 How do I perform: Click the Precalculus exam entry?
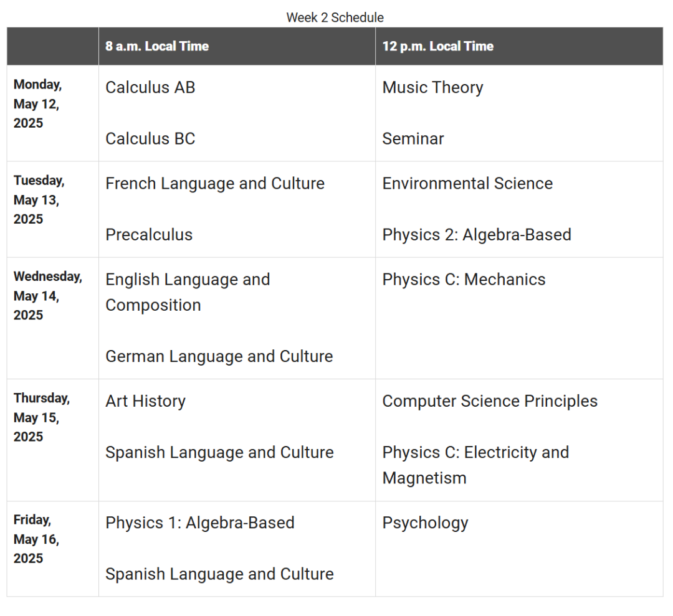(x=149, y=235)
